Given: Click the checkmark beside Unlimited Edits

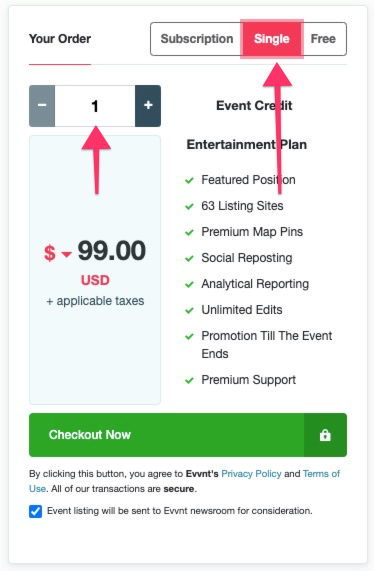Looking at the screenshot, I should click(x=189, y=311).
